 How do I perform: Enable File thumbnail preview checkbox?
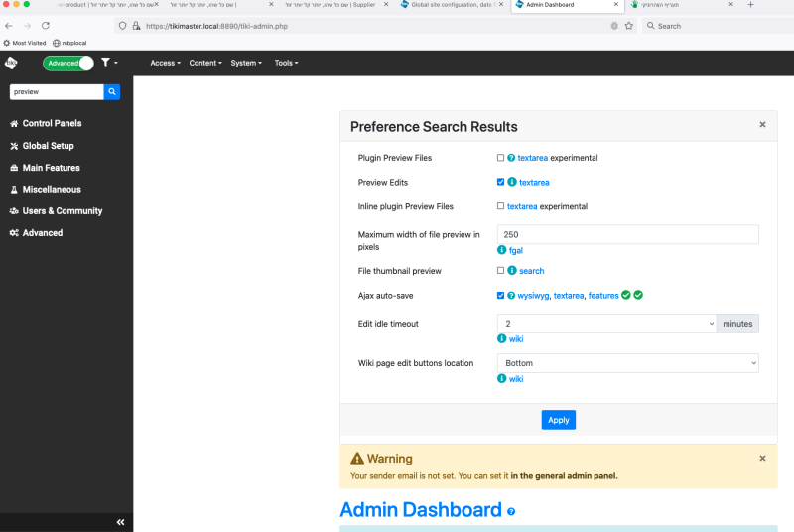[500, 271]
